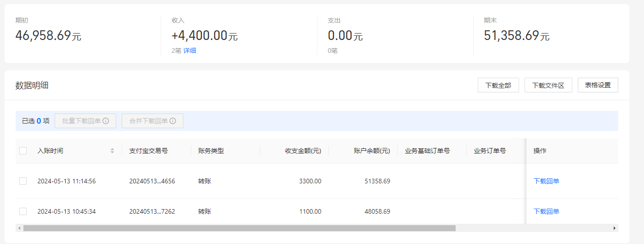This screenshot has height=244, width=644.
Task: Click the 业务基础订单号 column header
Action: pyautogui.click(x=427, y=151)
